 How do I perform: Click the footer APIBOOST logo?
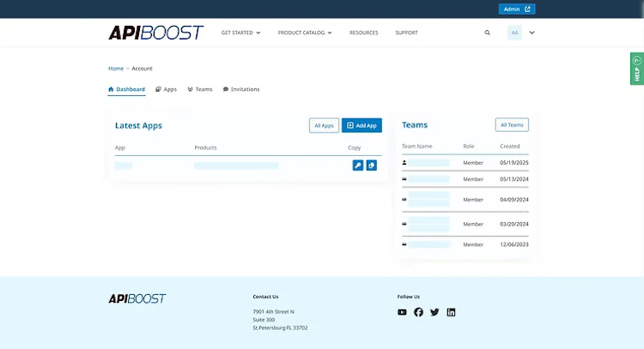coord(137,298)
